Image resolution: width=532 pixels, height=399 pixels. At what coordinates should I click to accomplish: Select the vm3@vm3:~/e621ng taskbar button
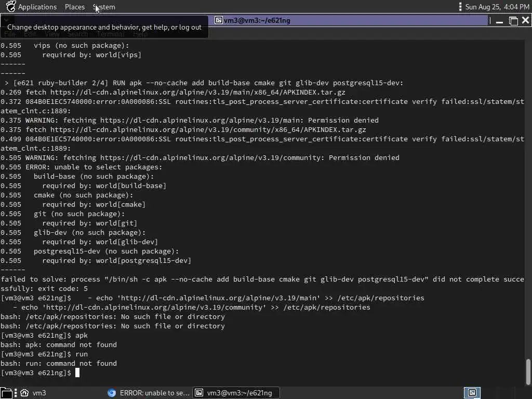[236, 393]
